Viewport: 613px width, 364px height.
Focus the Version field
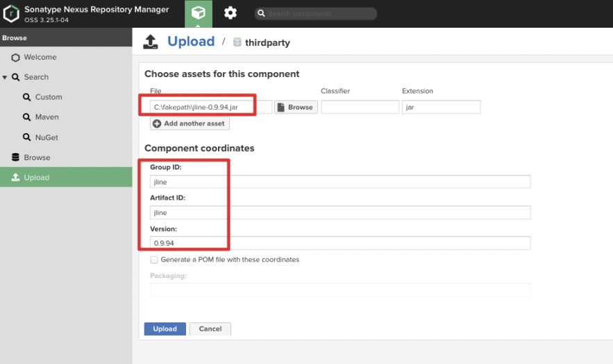(340, 243)
